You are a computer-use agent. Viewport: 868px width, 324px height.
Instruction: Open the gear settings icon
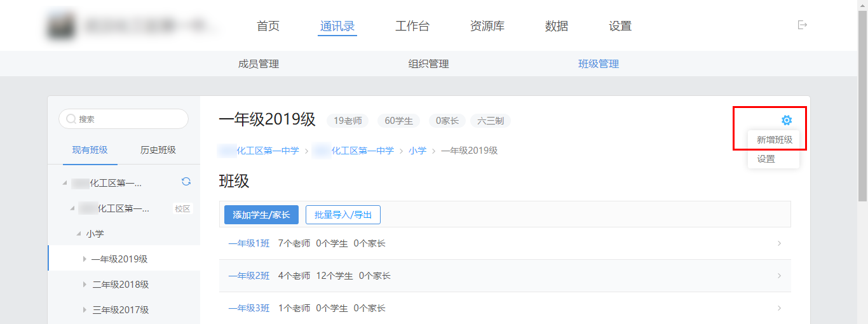(787, 120)
